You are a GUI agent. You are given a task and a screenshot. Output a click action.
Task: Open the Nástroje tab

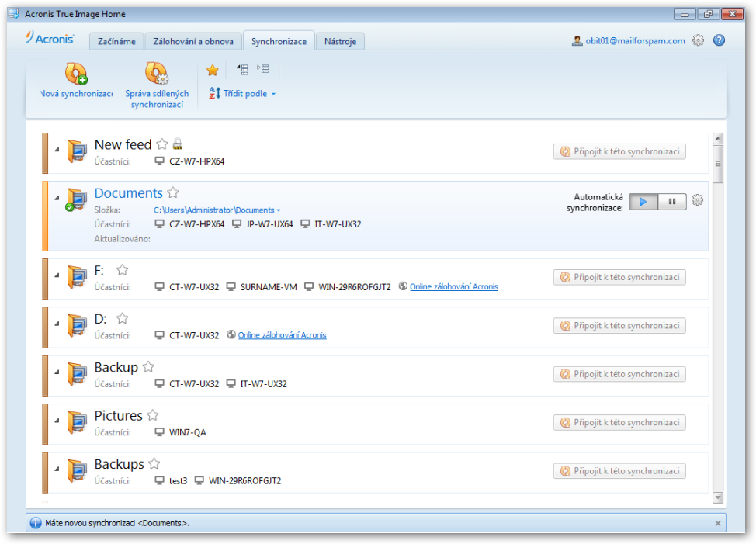[x=341, y=41]
